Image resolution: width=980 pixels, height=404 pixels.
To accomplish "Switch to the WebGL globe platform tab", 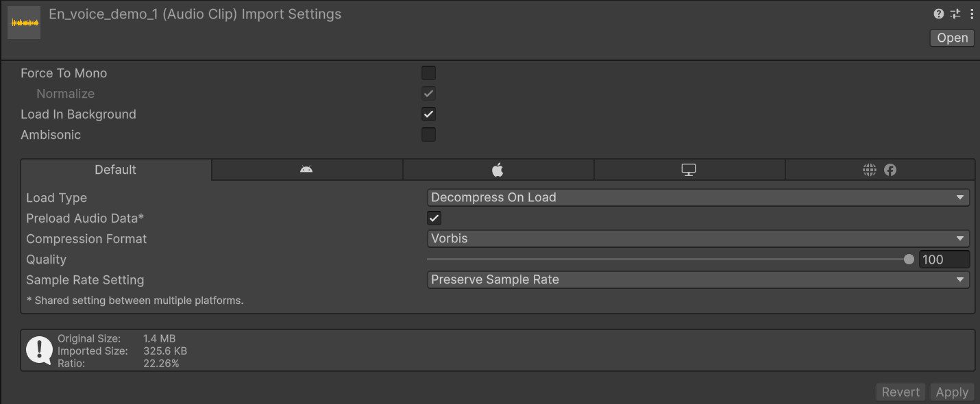I will (879, 170).
